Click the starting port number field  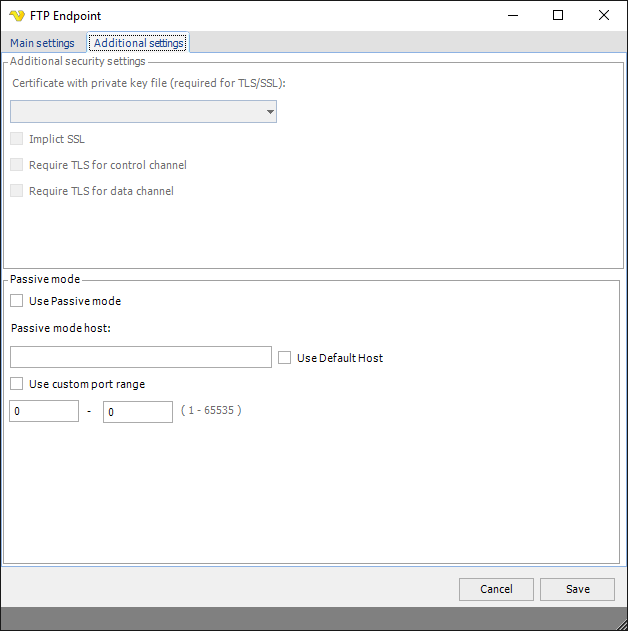click(x=44, y=411)
